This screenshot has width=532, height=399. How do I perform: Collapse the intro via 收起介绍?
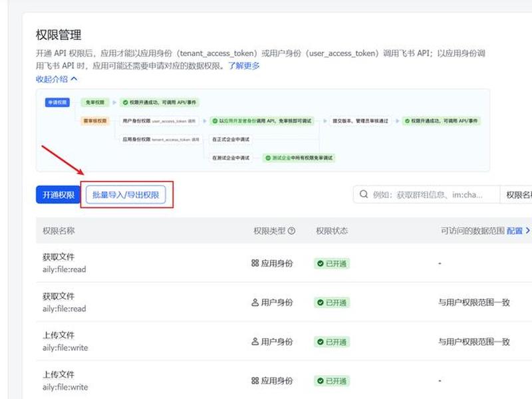(57, 79)
